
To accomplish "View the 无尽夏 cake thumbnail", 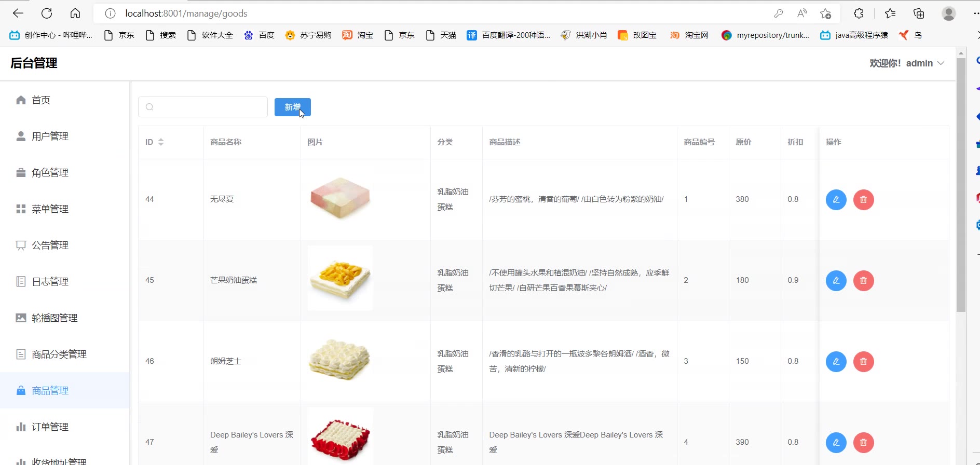I will click(340, 198).
